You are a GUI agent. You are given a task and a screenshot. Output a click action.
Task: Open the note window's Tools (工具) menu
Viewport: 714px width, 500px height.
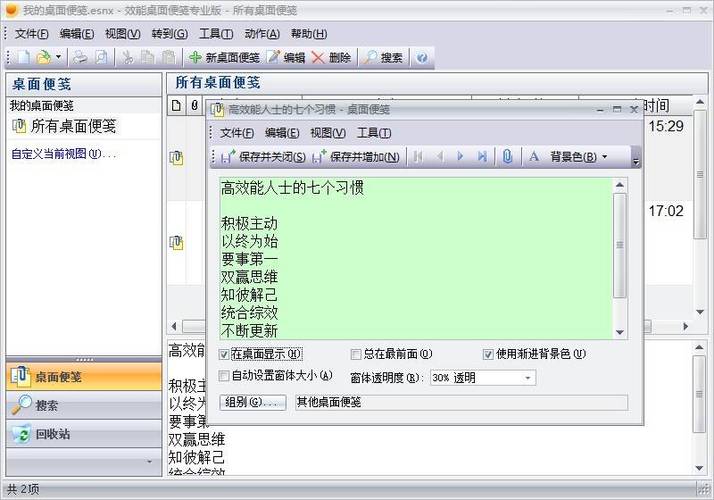[374, 133]
